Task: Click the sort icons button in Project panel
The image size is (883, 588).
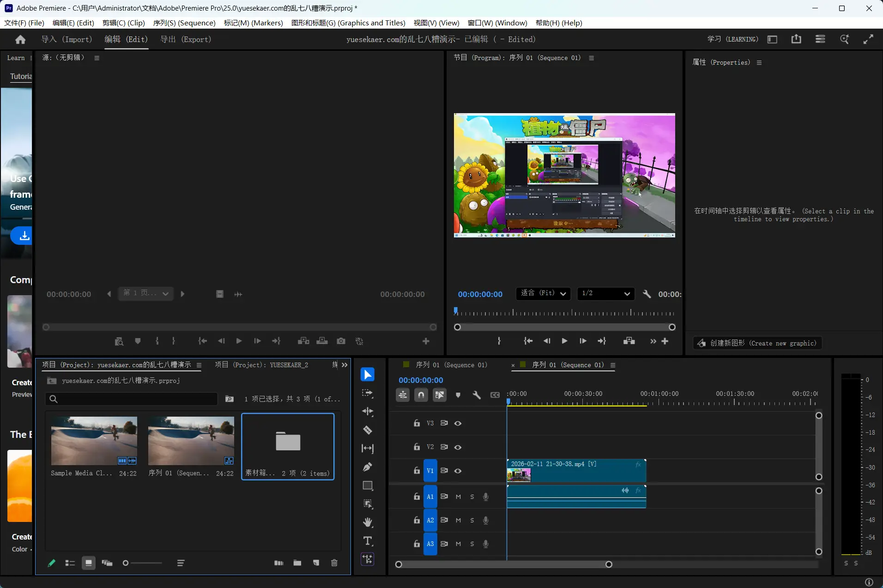Action: pyautogui.click(x=181, y=563)
